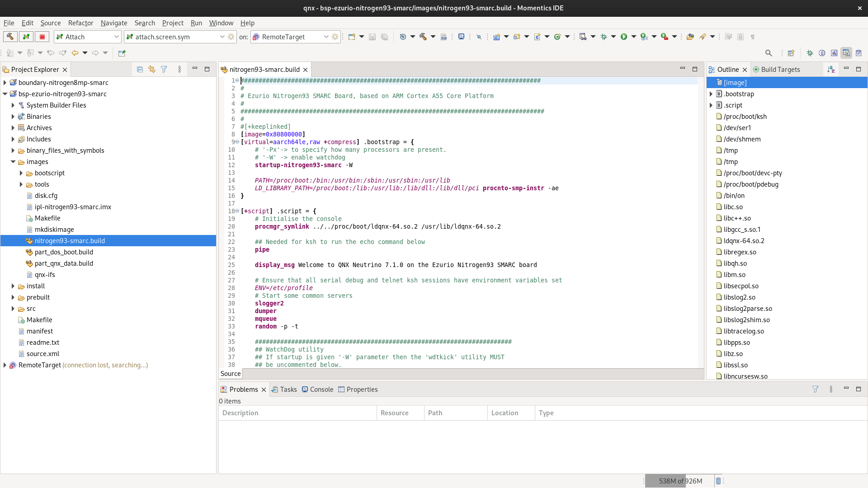Click the Debug bug toolbar icon

tap(604, 37)
